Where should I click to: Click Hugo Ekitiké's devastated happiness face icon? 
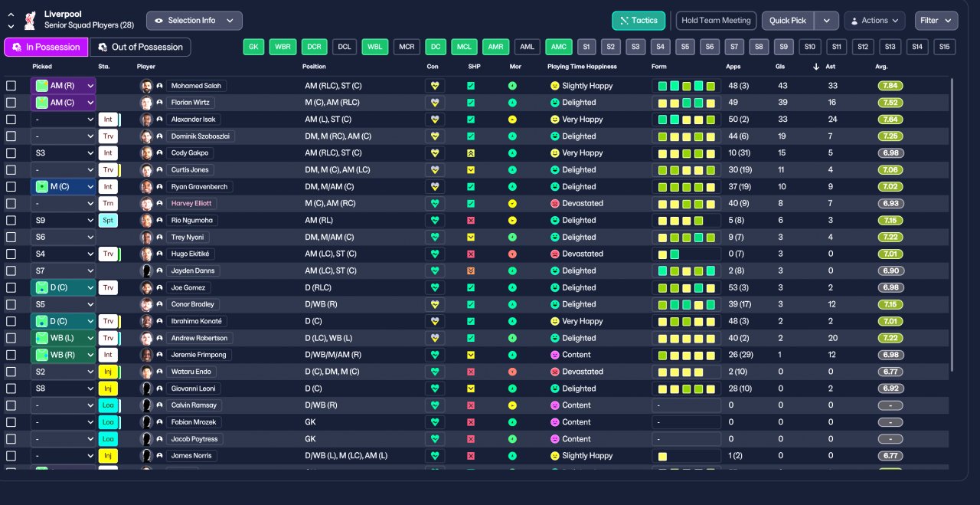tap(555, 254)
